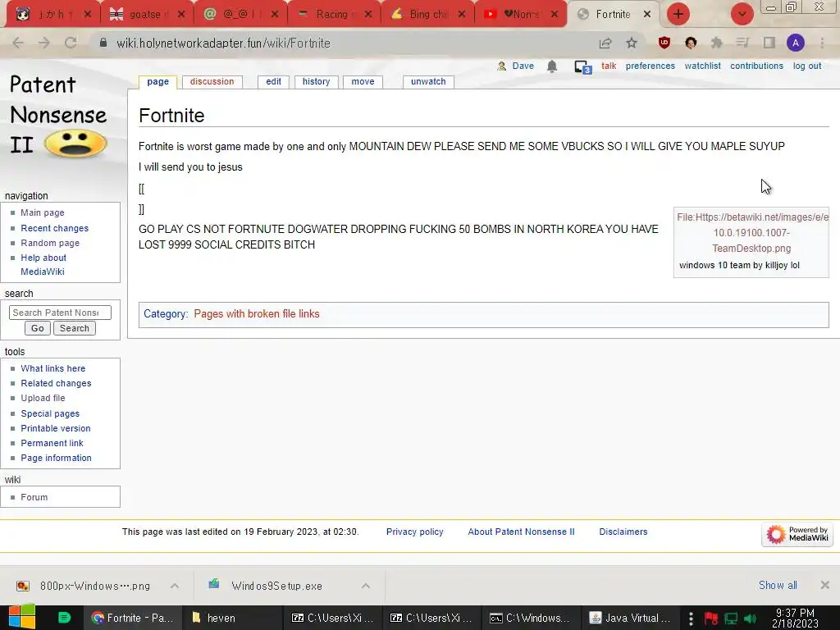Screen dimensions: 840x630
Task: Click the Search button
Action: pyautogui.click(x=75, y=328)
